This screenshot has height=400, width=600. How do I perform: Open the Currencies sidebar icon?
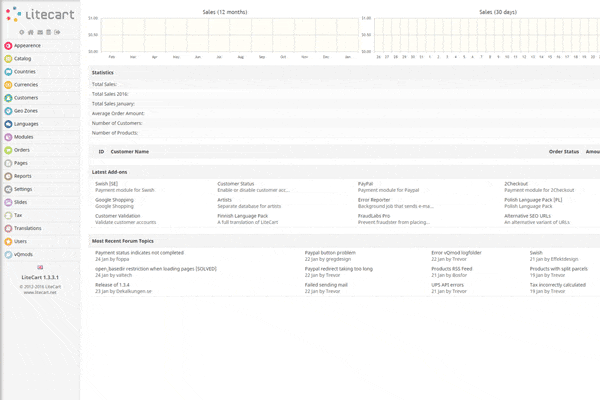pos(8,85)
